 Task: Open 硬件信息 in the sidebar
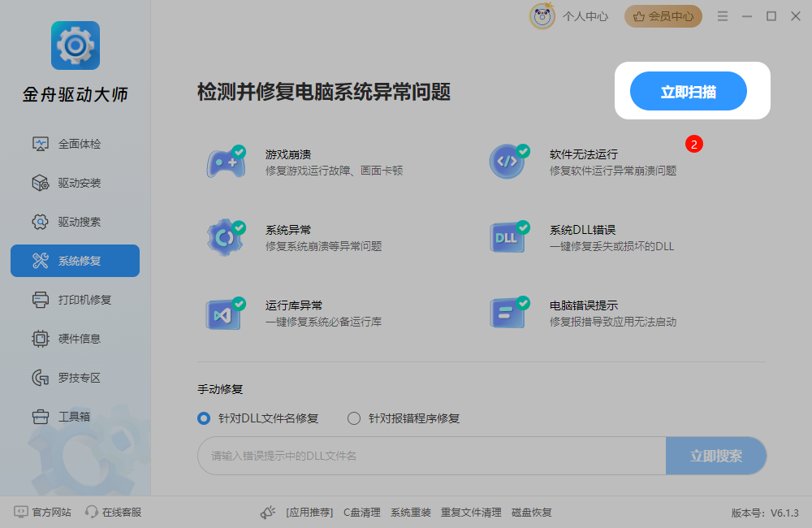[x=75, y=339]
